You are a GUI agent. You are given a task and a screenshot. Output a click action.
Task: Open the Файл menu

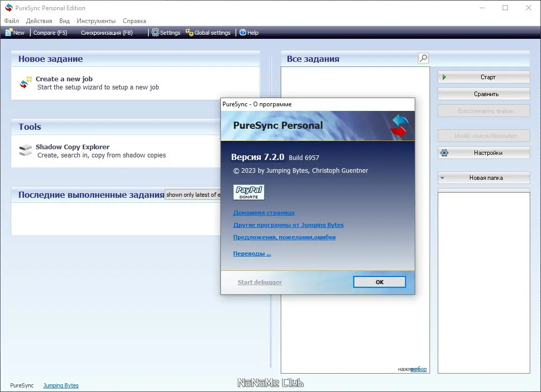11,20
